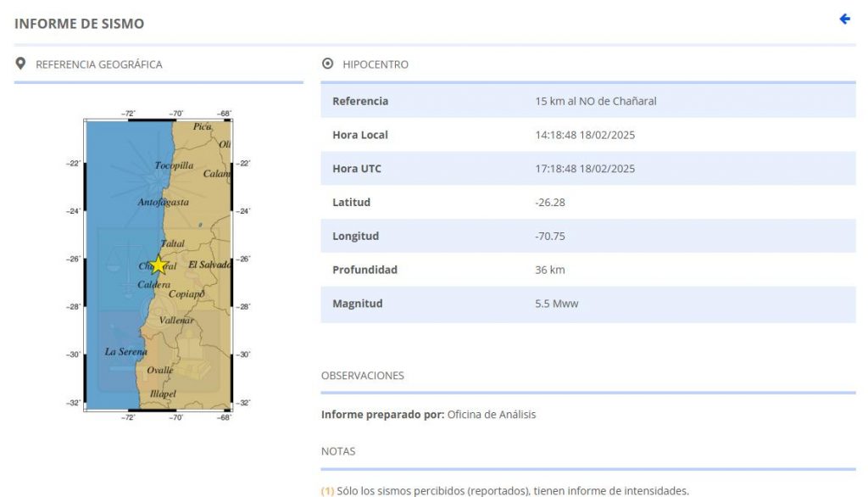Click the orange (1) footnote marker
The width and height of the screenshot is (868, 497).
327,490
